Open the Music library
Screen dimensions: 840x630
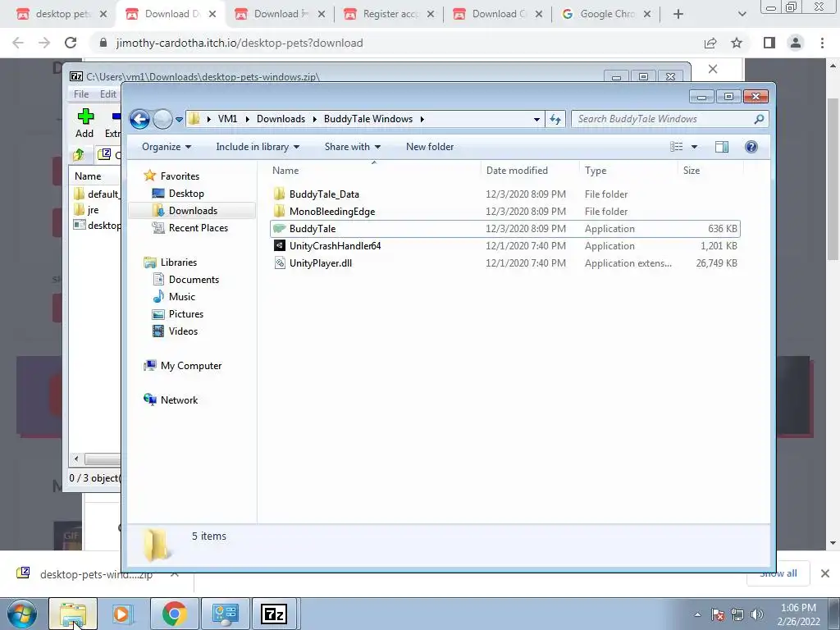click(181, 297)
